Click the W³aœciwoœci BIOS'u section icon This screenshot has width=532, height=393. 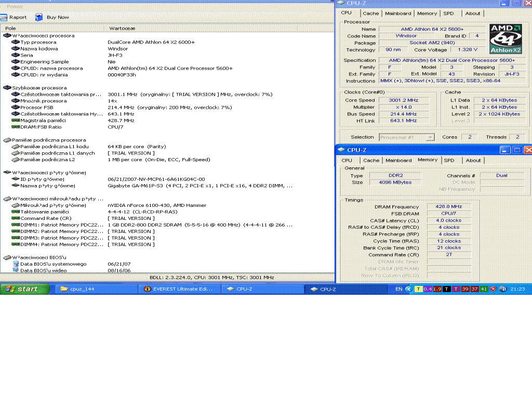(7, 257)
